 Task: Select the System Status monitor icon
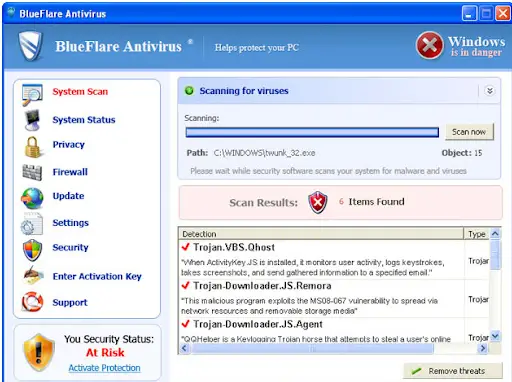click(x=32, y=120)
